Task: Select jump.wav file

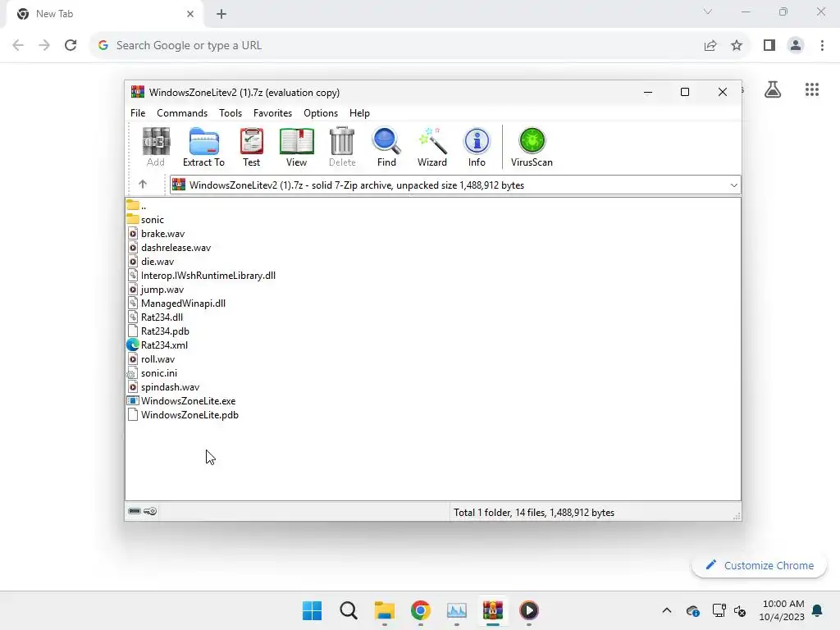Action: [x=156, y=290]
